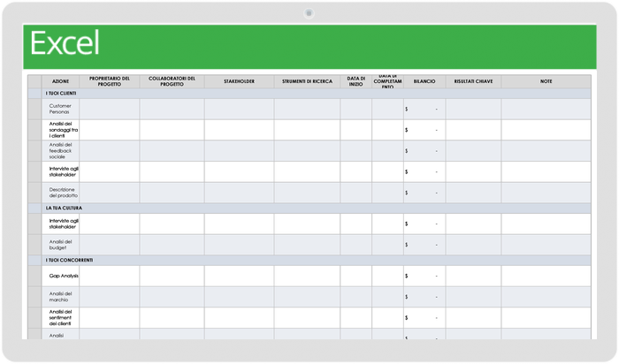
Task: Select the DATA DI INIZIO header cell
Action: [x=355, y=81]
